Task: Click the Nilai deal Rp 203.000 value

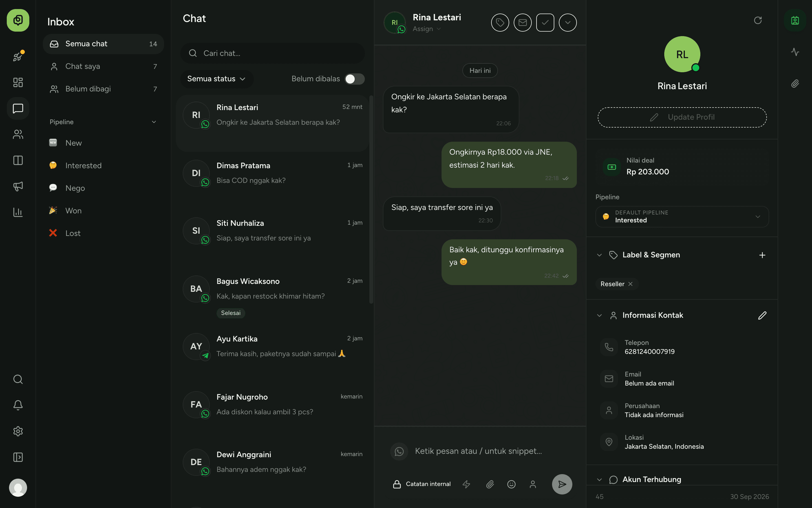Action: click(647, 172)
